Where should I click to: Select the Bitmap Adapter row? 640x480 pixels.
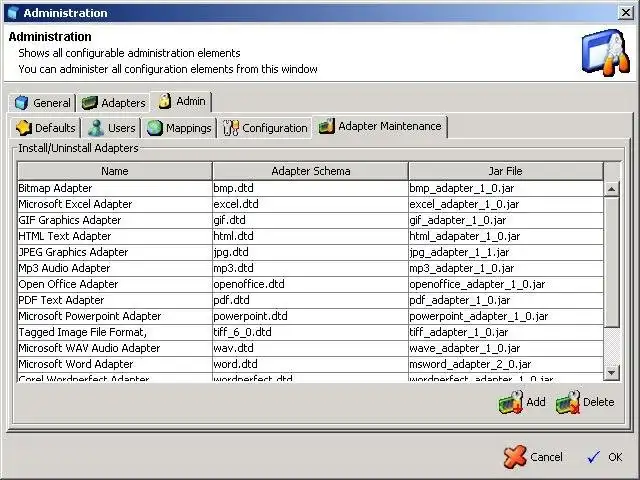coord(310,188)
